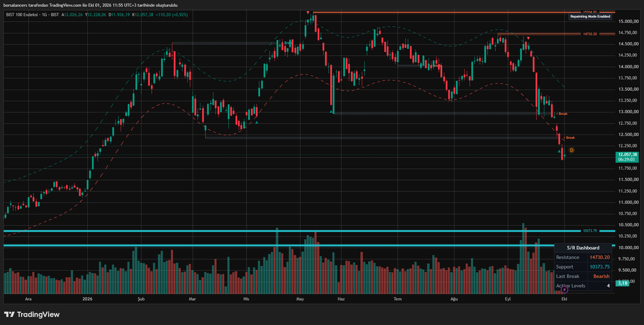Click the green up triangle left of the D marker

click(x=559, y=151)
